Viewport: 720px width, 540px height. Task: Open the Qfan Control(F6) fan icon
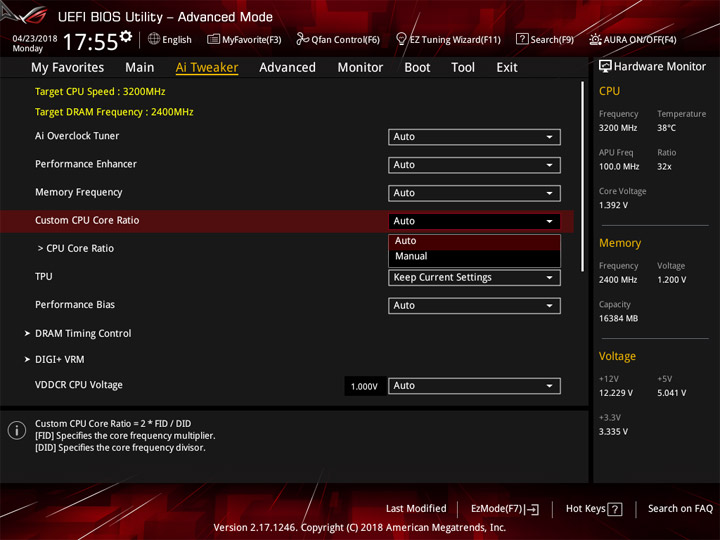tap(302, 39)
